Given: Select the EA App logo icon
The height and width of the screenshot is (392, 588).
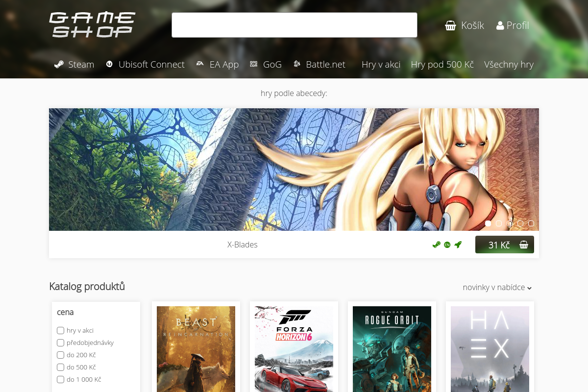Looking at the screenshot, I should click(200, 64).
